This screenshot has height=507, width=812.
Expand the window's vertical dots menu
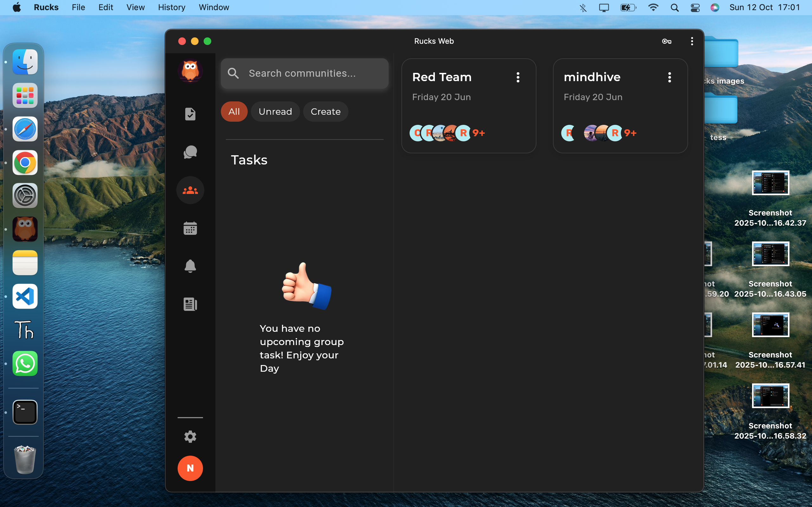(x=692, y=41)
